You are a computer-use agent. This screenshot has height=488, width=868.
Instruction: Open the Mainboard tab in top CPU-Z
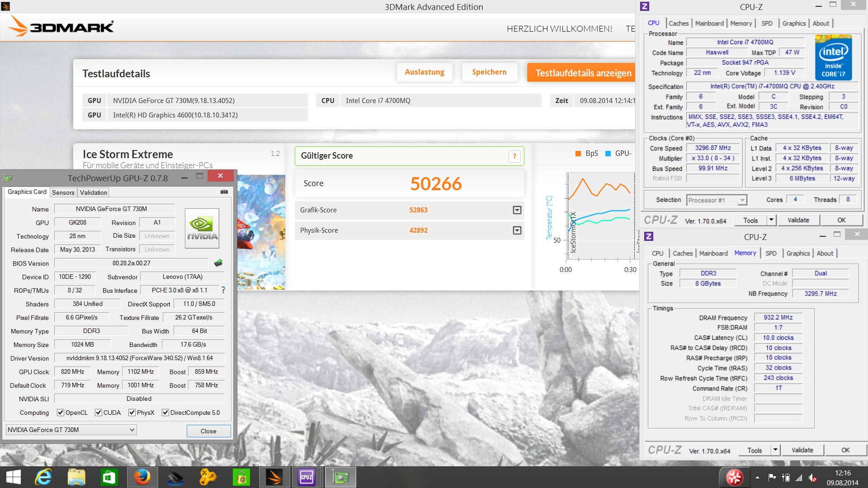click(709, 23)
